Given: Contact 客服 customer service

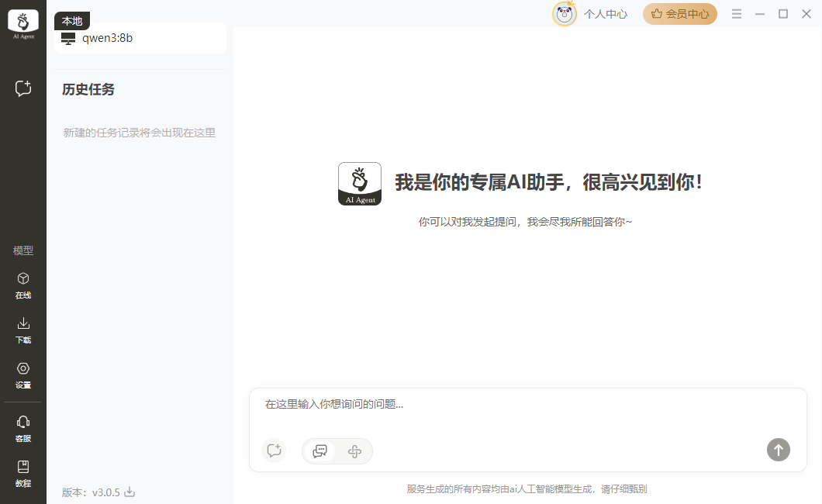Looking at the screenshot, I should point(23,427).
